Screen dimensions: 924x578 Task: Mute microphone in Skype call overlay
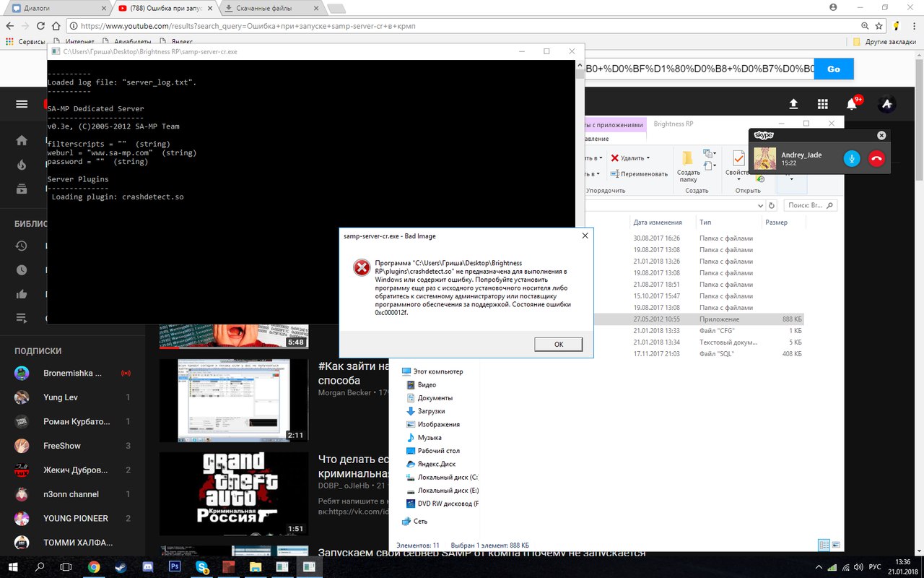(x=852, y=159)
